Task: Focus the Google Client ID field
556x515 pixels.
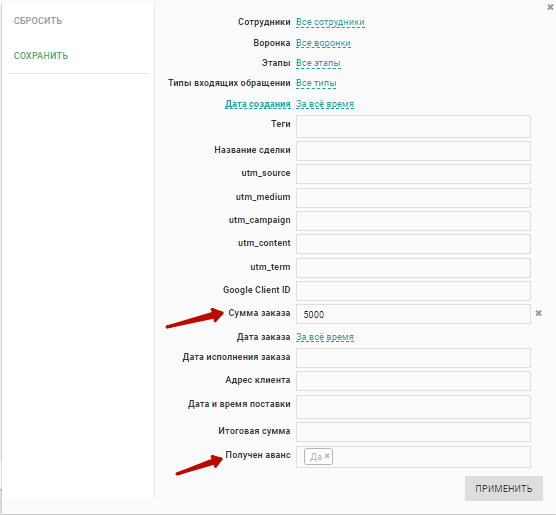Action: click(x=413, y=291)
